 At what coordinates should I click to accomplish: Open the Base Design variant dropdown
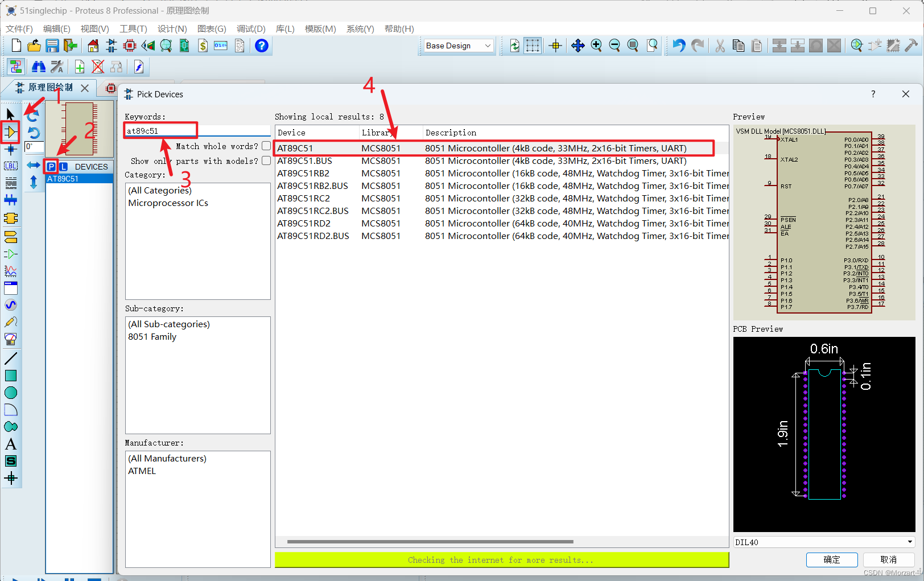459,46
